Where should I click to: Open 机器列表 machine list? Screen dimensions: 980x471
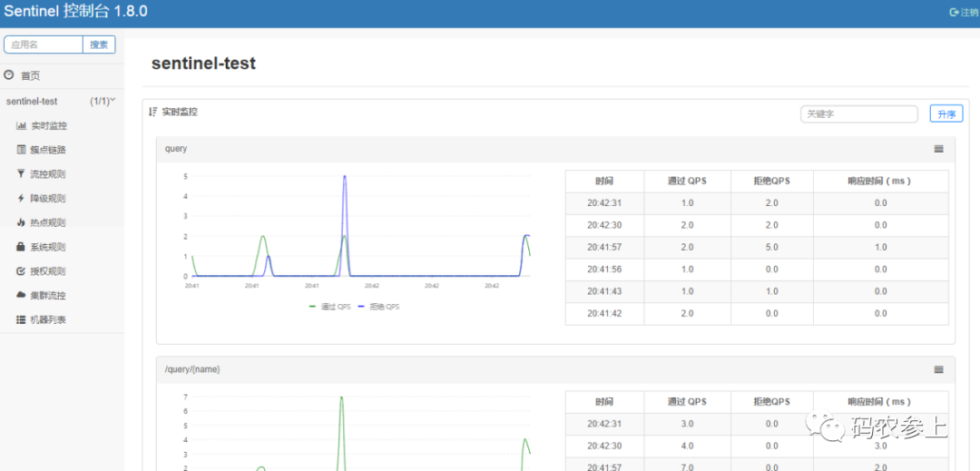(x=48, y=319)
